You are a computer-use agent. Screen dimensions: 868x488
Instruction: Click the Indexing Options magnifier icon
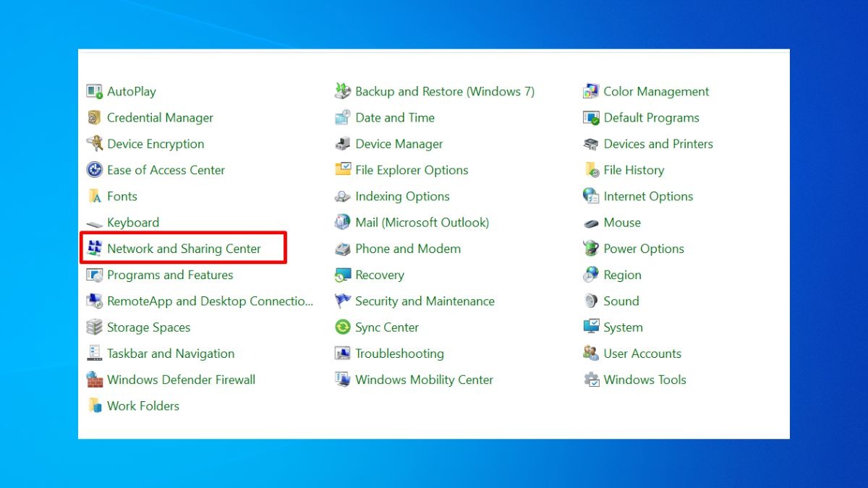pyautogui.click(x=343, y=196)
